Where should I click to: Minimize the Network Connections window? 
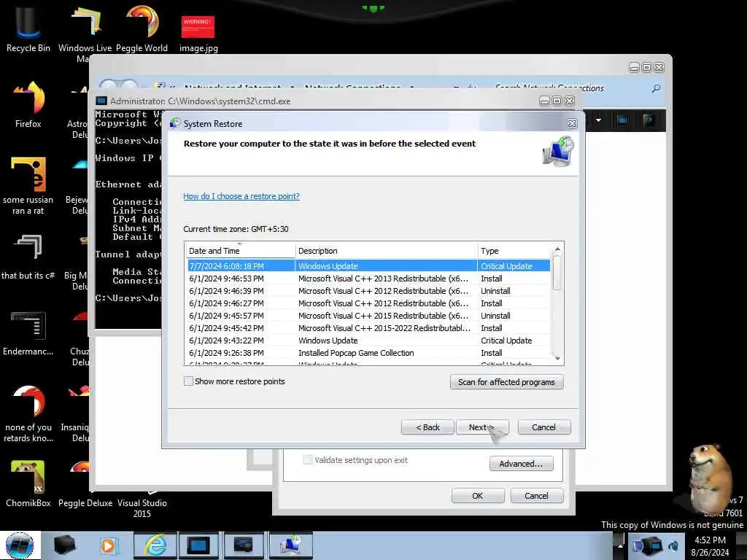tap(634, 68)
